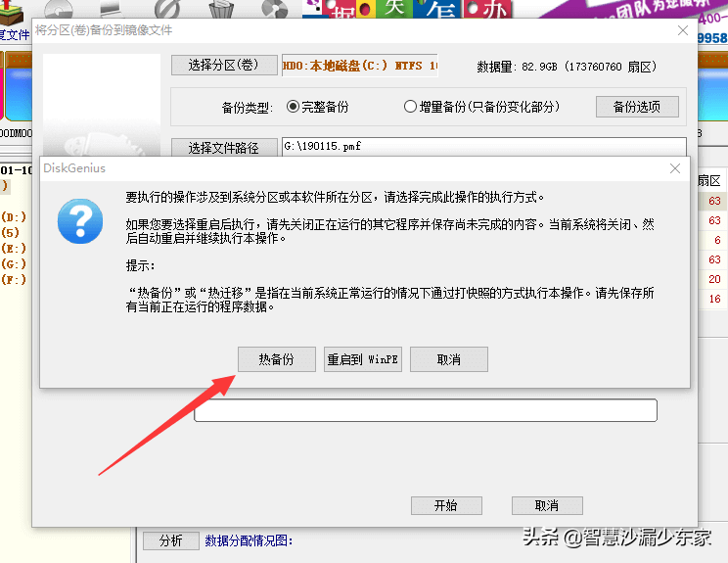Click the G:\190115.pmf file path field
Screen dimensions: 728x563
point(483,147)
